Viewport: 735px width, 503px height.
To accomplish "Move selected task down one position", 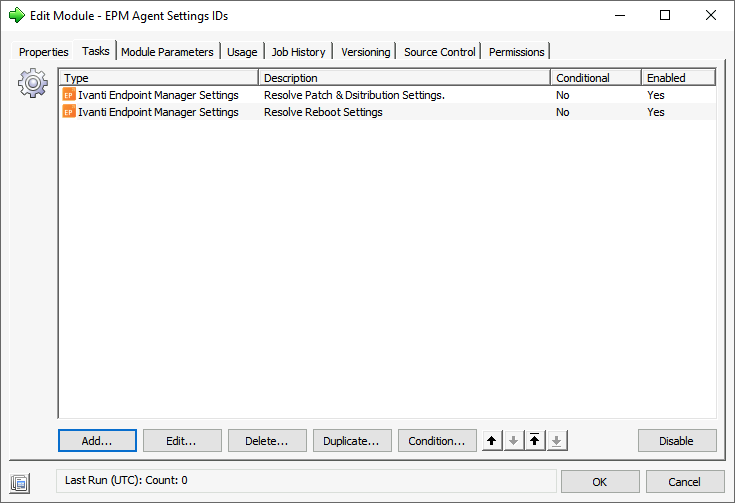I will coord(514,441).
